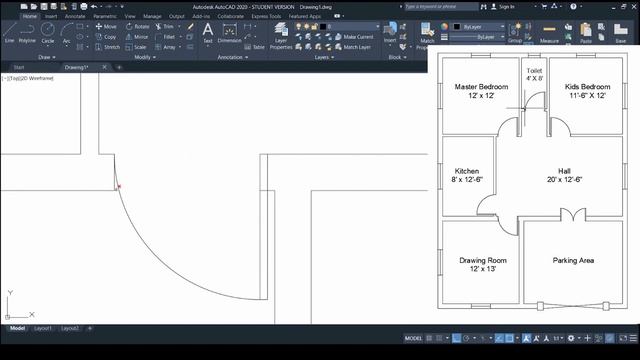The image size is (640, 360).
Task: Open the object color ByLayer dropdown
Action: (479, 27)
